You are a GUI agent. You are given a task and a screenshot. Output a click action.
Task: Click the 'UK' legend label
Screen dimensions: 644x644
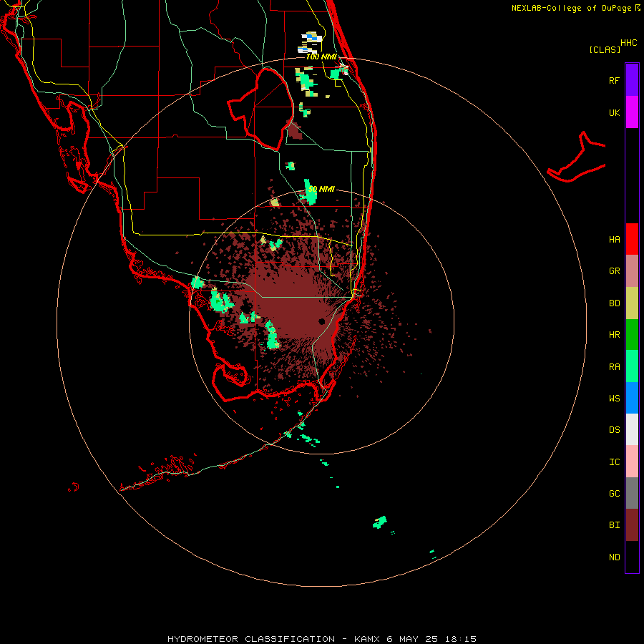click(x=614, y=112)
